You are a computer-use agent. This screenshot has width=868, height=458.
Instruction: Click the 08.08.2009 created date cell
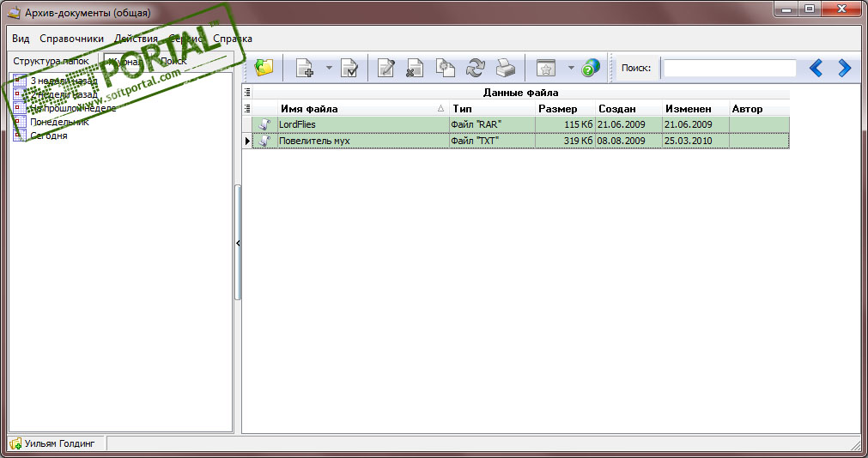click(x=628, y=141)
